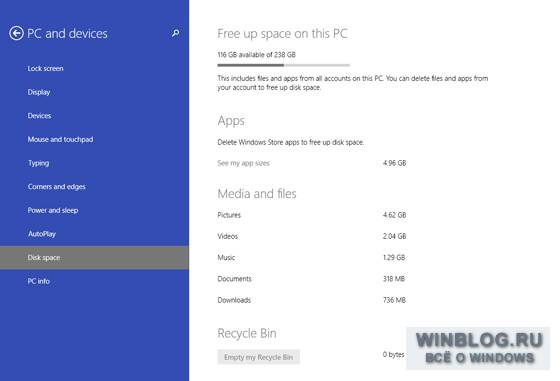Viewport: 560px width, 381px height.
Task: Click the Pictures row label
Action: [x=229, y=215]
